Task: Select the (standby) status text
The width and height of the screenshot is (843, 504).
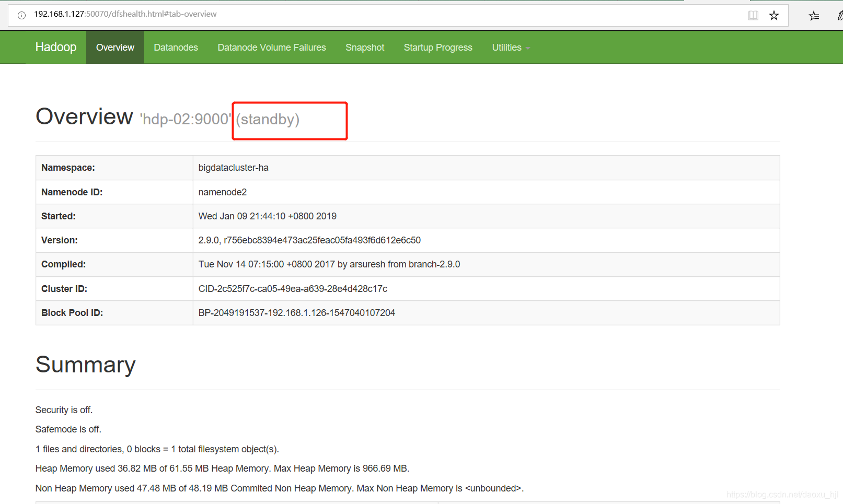Action: (268, 120)
